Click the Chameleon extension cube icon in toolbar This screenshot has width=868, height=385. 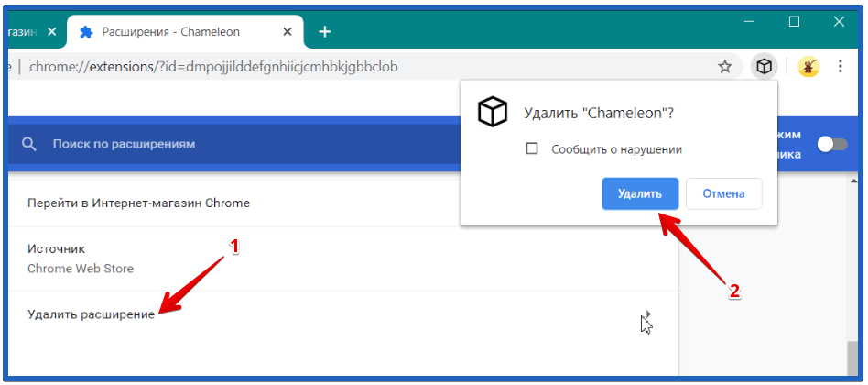click(x=764, y=67)
